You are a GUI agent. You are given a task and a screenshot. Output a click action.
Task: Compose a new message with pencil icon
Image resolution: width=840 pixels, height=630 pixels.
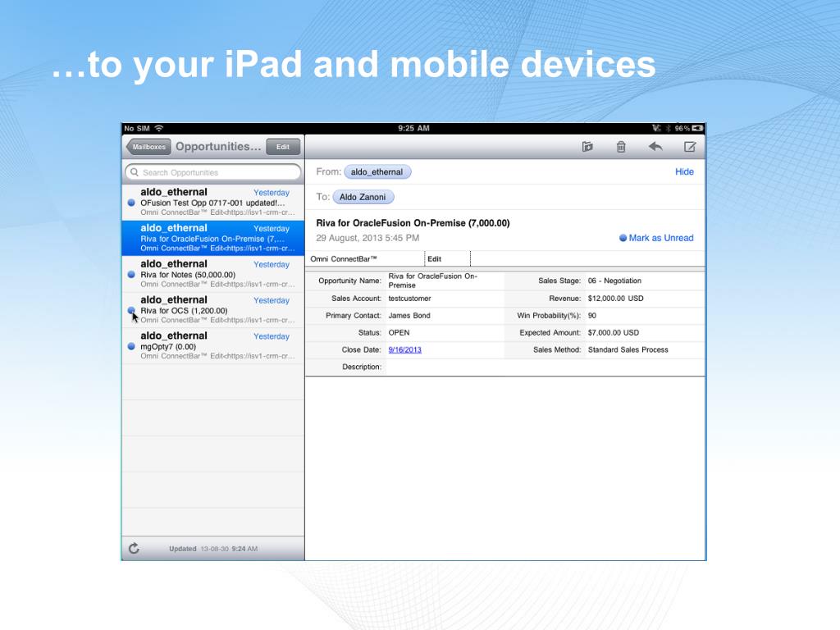pos(690,146)
